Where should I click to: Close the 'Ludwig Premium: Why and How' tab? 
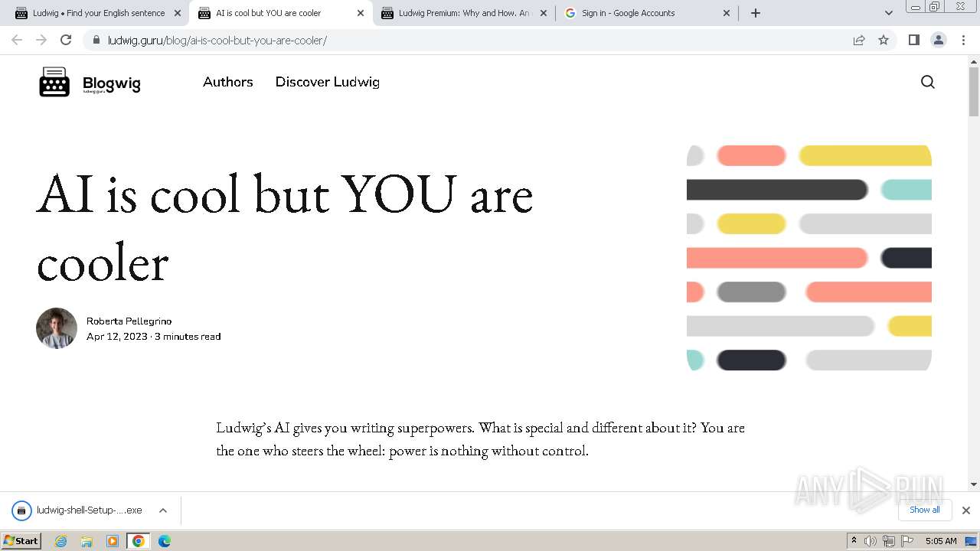[x=544, y=13]
